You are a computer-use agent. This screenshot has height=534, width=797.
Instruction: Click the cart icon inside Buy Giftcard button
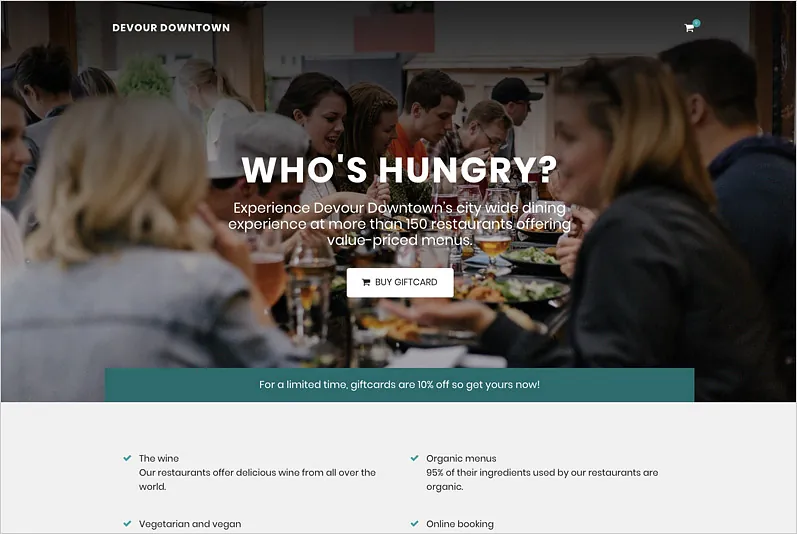coord(366,282)
